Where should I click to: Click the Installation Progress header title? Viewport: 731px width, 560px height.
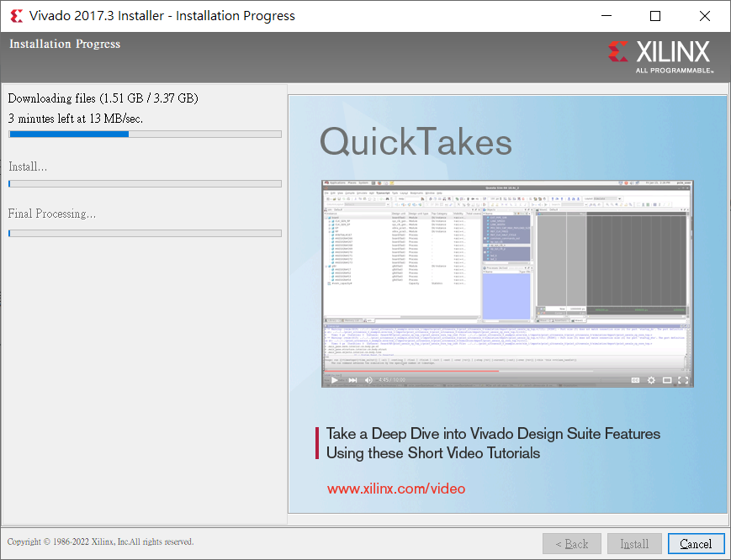(x=65, y=44)
